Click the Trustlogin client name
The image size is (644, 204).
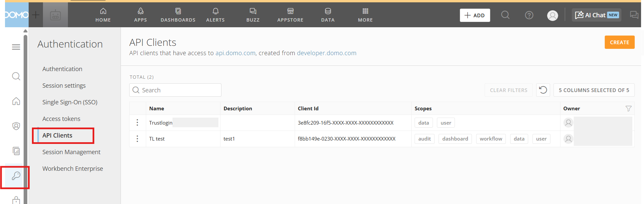161,123
